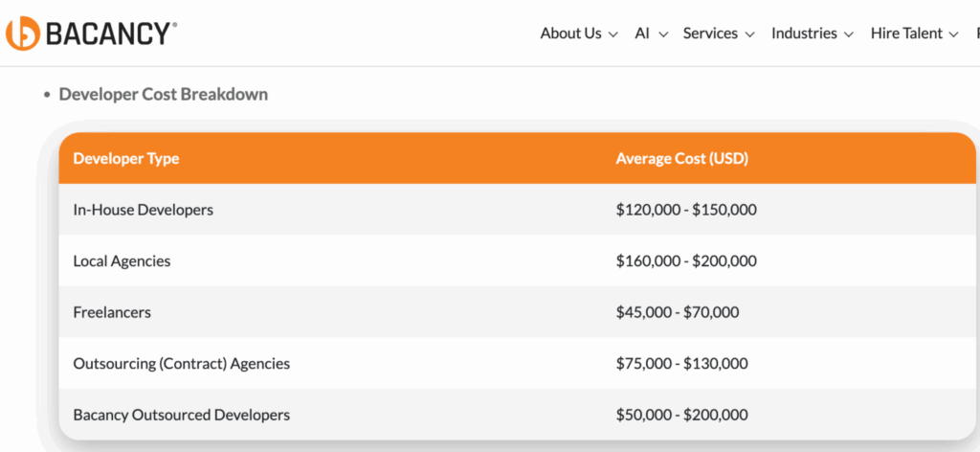Screen dimensions: 980x452
Task: Click the arrow next to Services
Action: pyautogui.click(x=749, y=34)
